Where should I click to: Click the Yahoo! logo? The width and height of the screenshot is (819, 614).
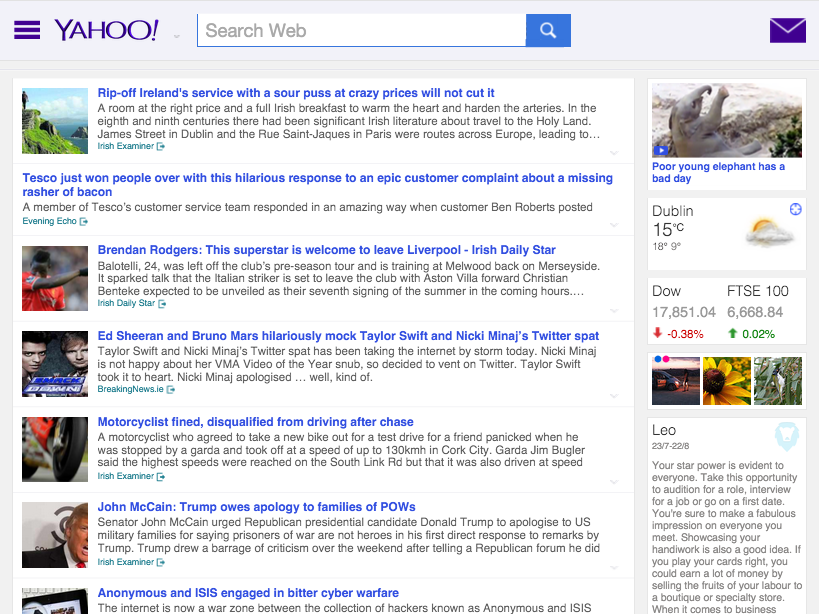coord(106,30)
